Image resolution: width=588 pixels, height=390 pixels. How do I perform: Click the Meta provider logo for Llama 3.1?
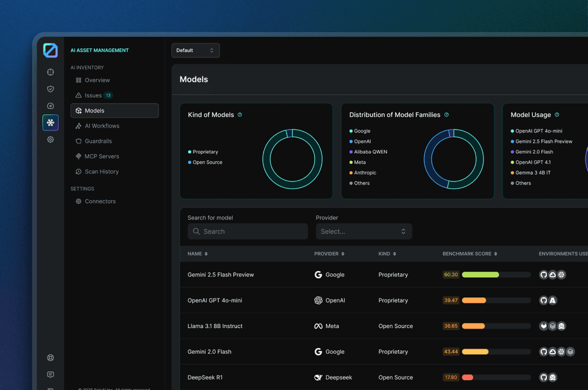318,326
